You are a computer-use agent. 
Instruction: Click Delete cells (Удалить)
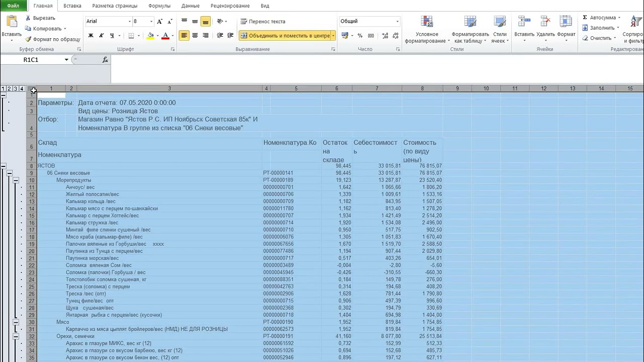(545, 30)
